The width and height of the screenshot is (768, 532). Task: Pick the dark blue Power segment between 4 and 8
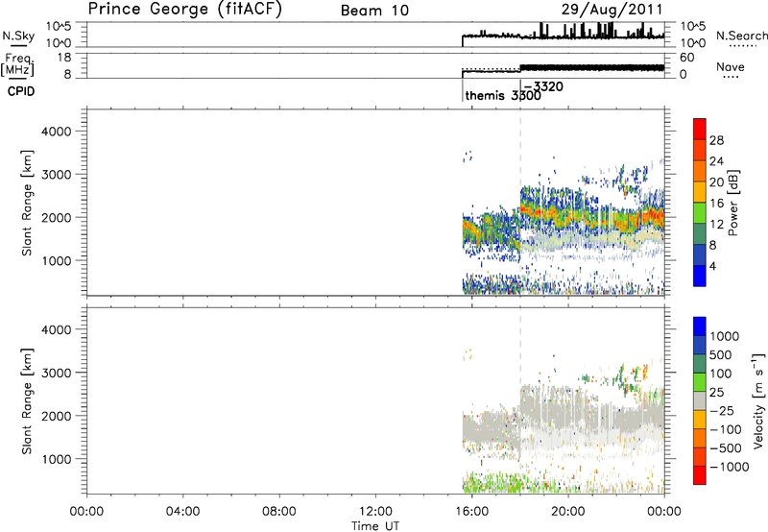click(x=700, y=254)
